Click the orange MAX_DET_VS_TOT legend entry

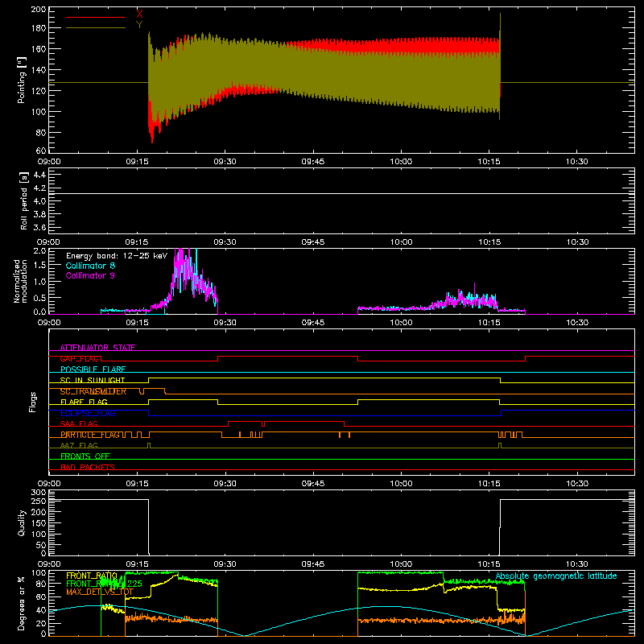[x=100, y=592]
